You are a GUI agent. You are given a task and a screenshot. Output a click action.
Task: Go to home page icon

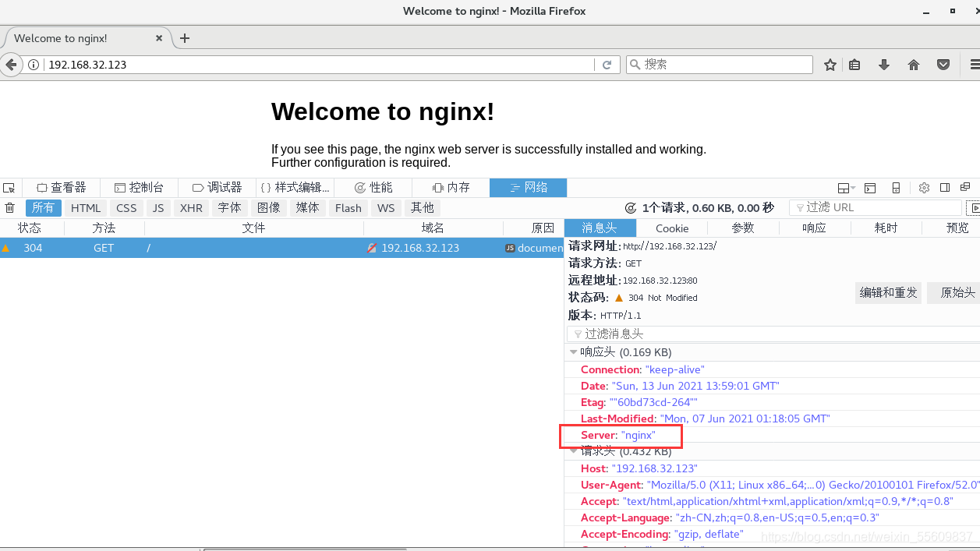(x=914, y=65)
